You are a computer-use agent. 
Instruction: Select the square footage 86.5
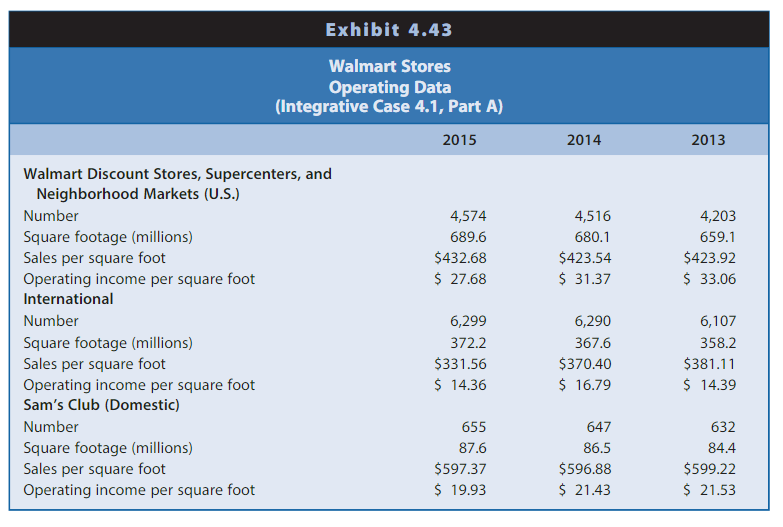pyautogui.click(x=597, y=448)
